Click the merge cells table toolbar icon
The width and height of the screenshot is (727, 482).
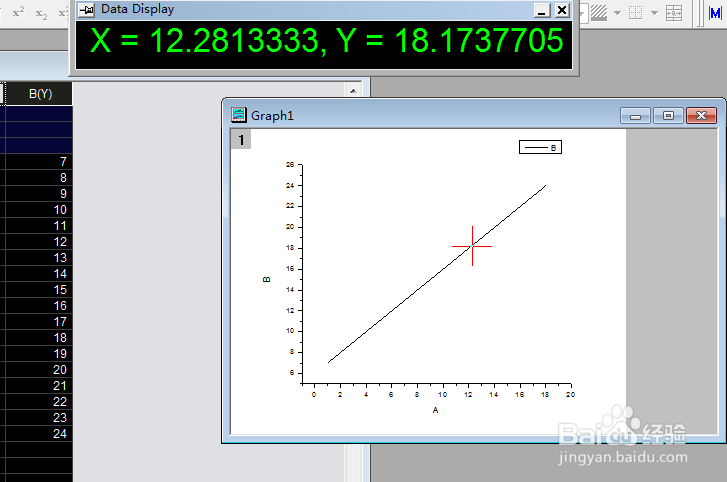pyautogui.click(x=674, y=13)
